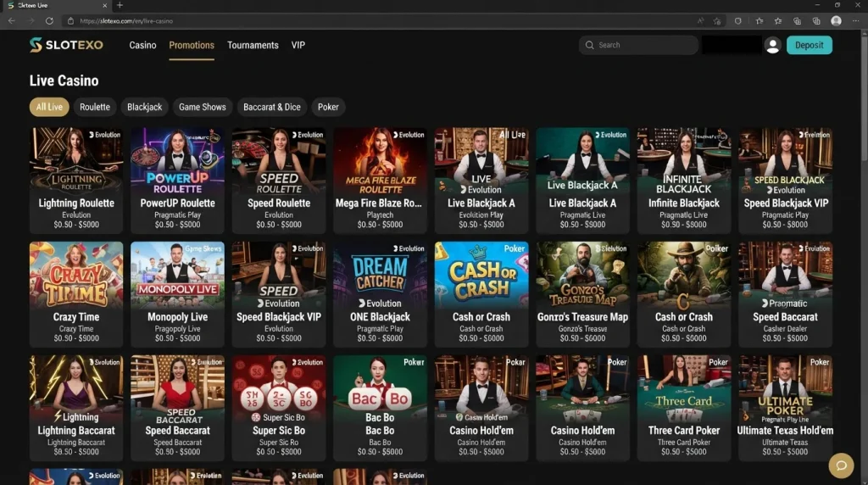This screenshot has height=485, width=868.
Task: Launch Infinite Blackjack game
Action: (684, 181)
